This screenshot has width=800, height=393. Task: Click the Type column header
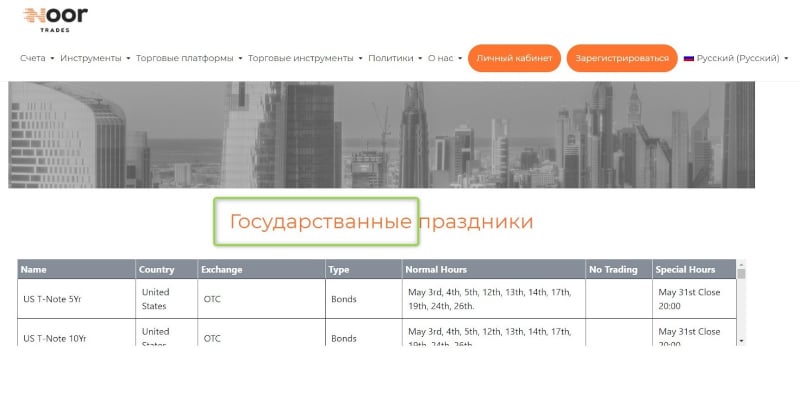coord(364,269)
